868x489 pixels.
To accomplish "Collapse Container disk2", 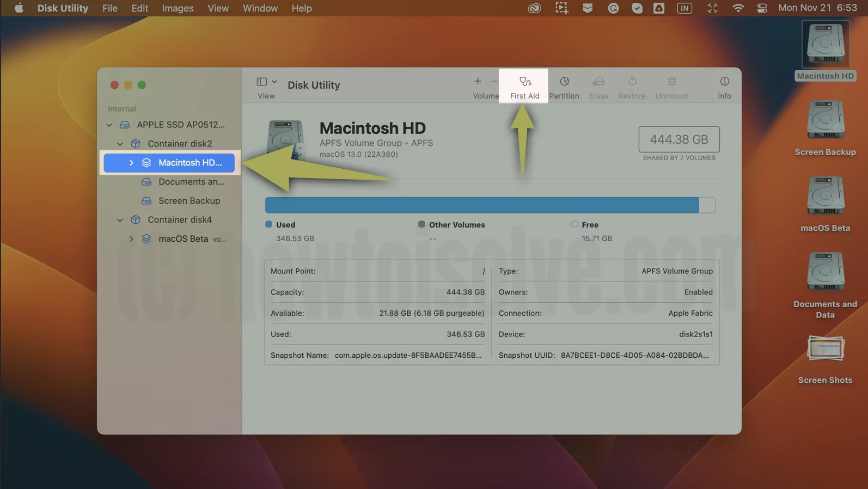I will (120, 144).
